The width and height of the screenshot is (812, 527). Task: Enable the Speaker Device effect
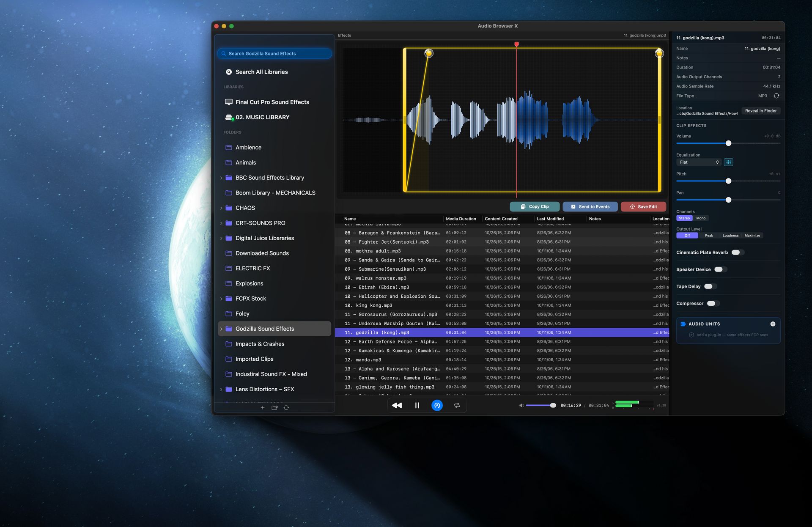tap(720, 269)
